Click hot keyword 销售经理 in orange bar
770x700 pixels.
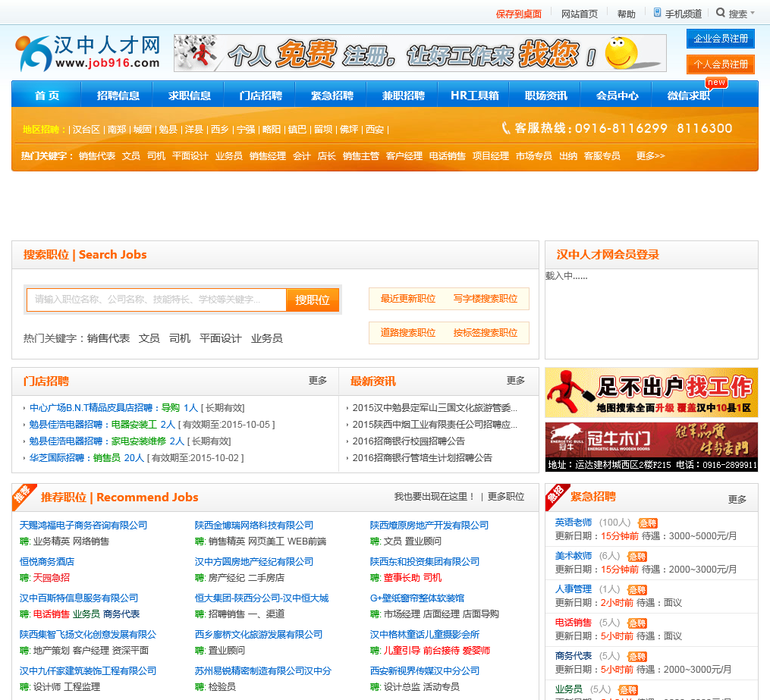pos(268,156)
